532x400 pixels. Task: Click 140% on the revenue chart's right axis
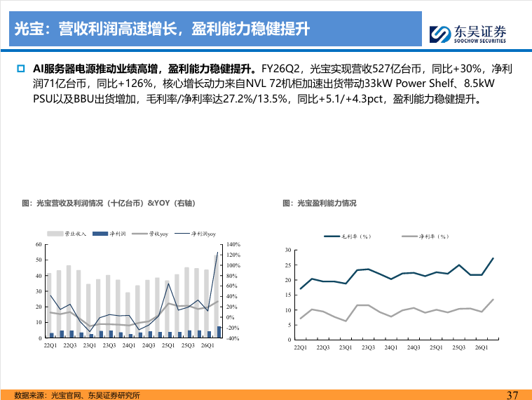tap(233, 244)
